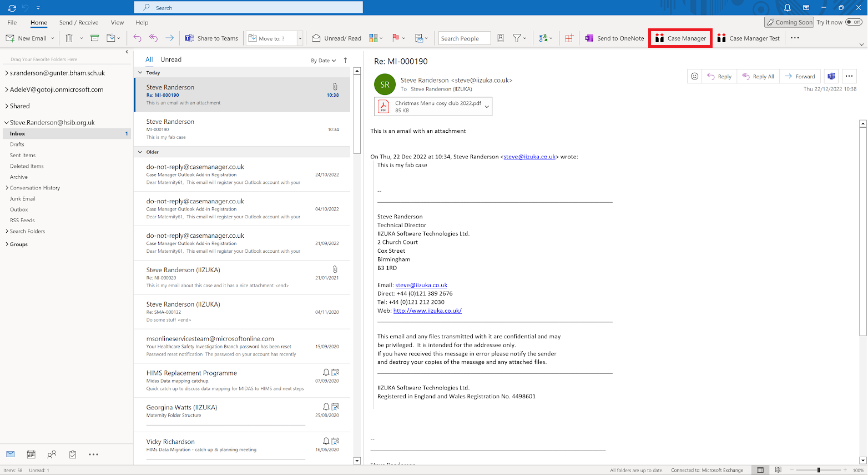Image resolution: width=868 pixels, height=475 pixels.
Task: Open the Case Manager Test add-in
Action: pos(748,38)
